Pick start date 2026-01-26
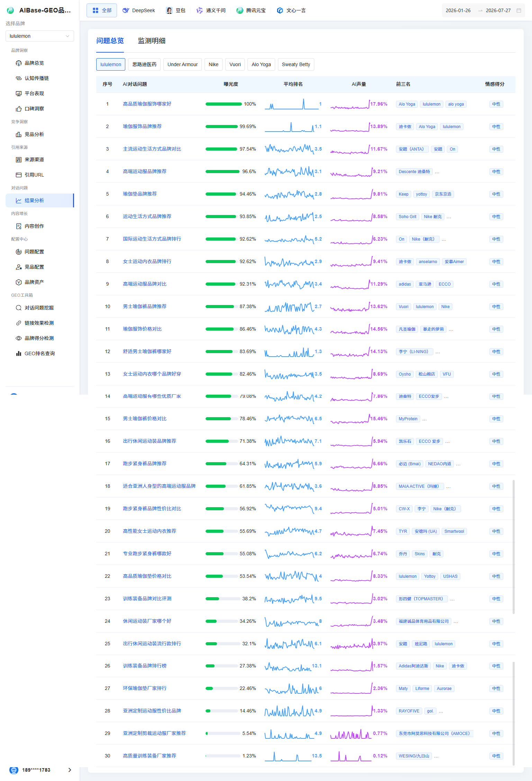 click(458, 10)
